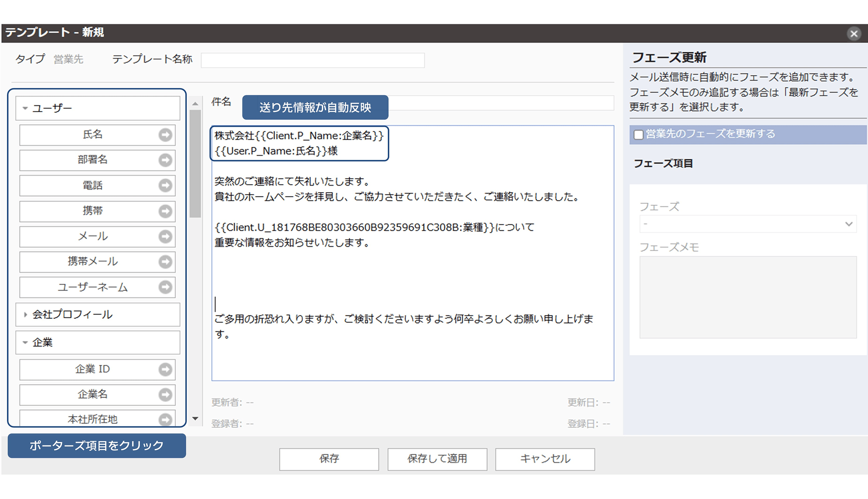Click the field list scrollbar down arrow
868x499 pixels.
tap(195, 418)
